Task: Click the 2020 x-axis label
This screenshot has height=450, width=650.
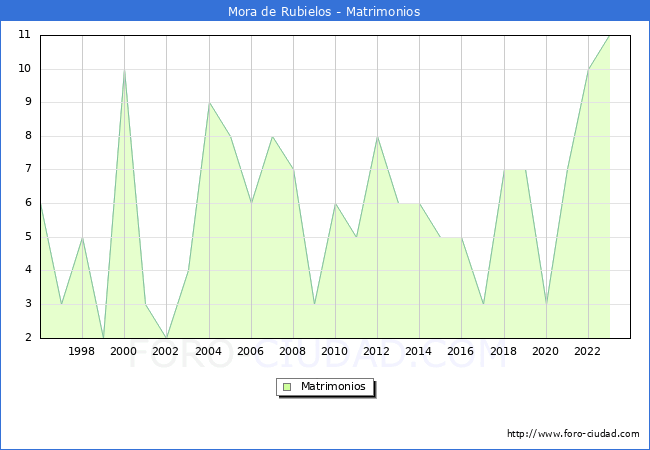Action: pos(546,351)
